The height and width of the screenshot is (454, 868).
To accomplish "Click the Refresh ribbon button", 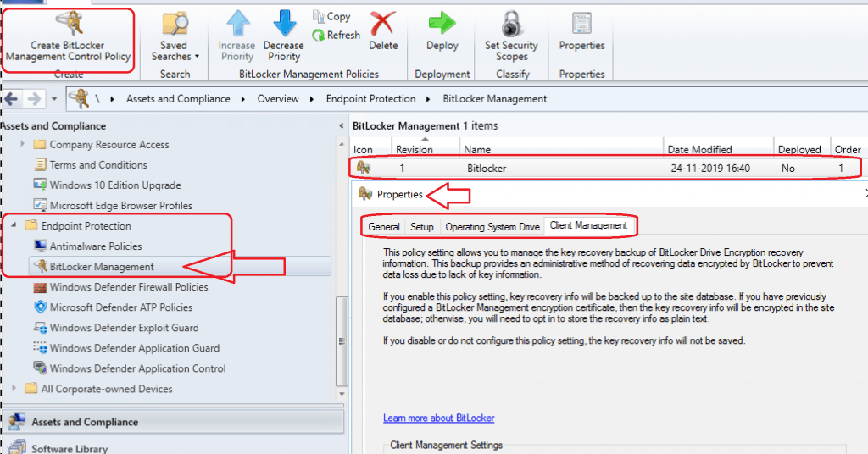I will [x=336, y=35].
